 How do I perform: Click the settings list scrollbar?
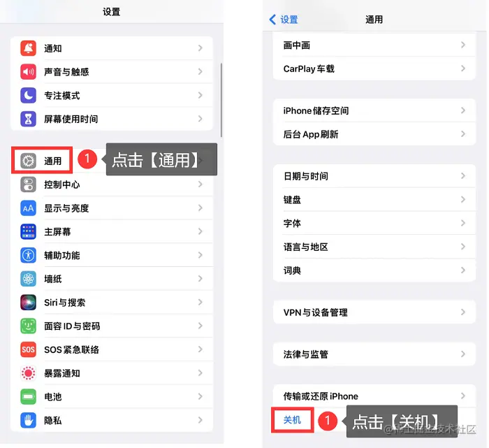[x=221, y=100]
